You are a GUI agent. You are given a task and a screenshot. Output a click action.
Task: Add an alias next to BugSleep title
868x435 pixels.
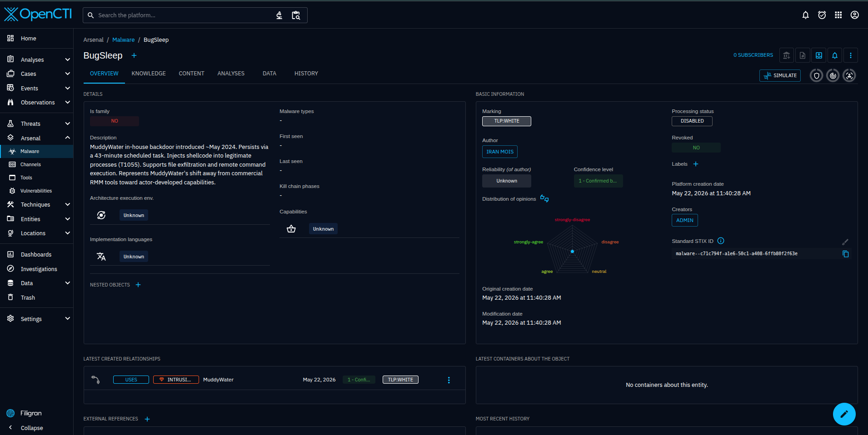(134, 55)
